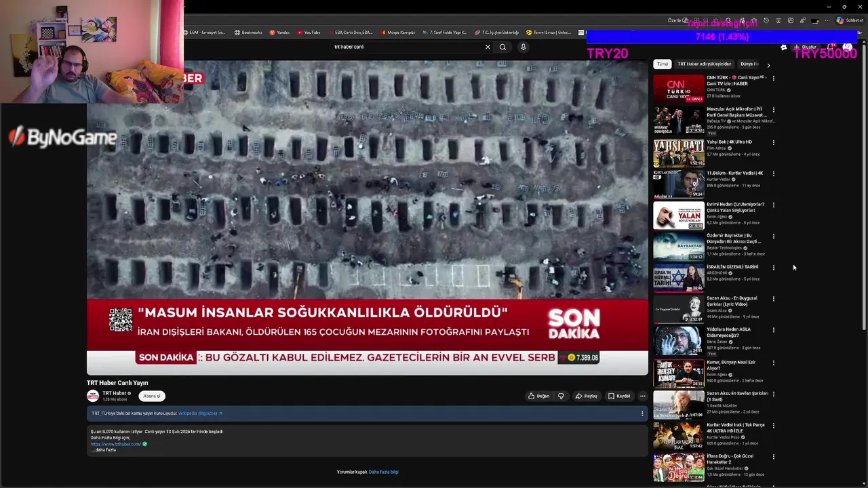Open options menu for the Yahşi Batı video

click(773, 143)
